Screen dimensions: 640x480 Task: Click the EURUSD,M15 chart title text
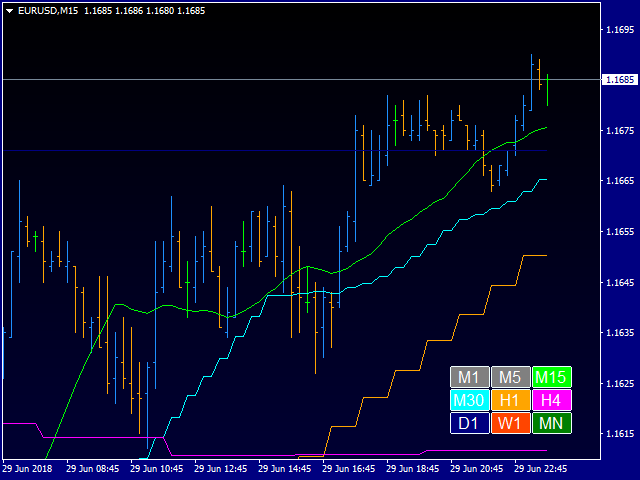pyautogui.click(x=48, y=11)
